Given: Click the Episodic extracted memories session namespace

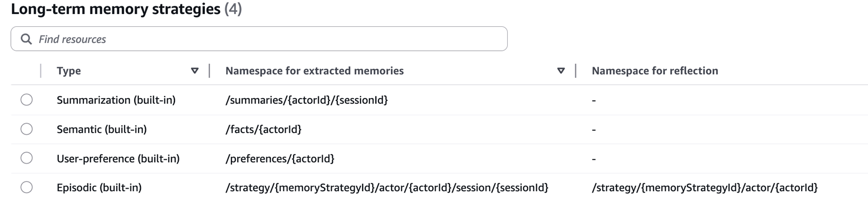Looking at the screenshot, I should 387,188.
